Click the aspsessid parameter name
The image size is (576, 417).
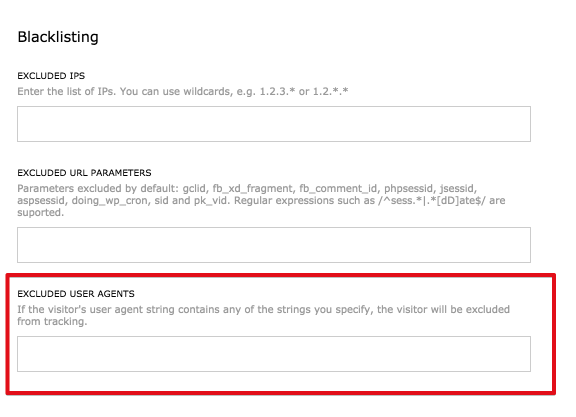41,201
